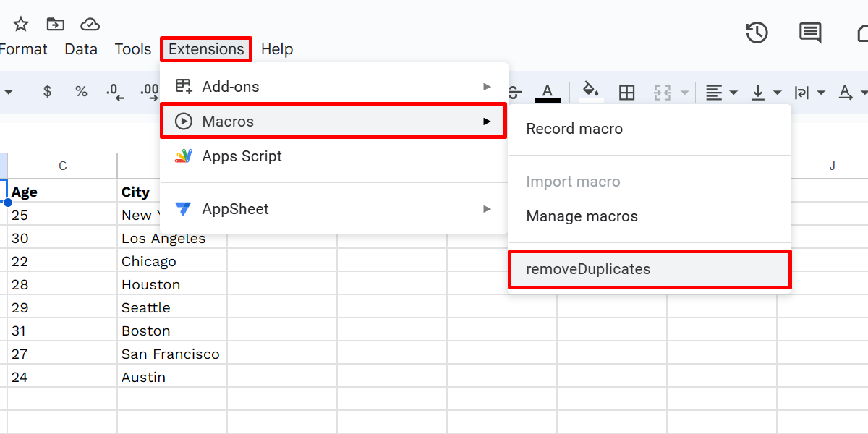Open the Data menu

(x=81, y=48)
